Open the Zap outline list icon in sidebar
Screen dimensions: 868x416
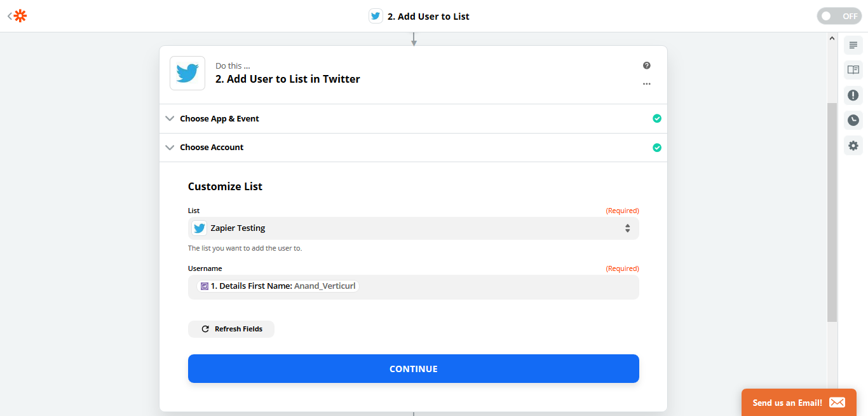[x=853, y=45]
